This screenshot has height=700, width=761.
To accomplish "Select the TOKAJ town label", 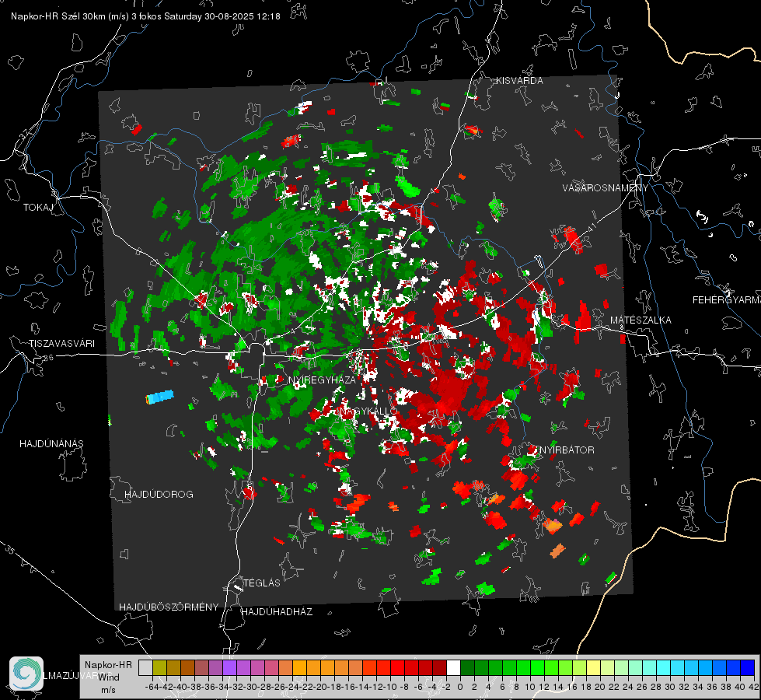I will [x=38, y=208].
